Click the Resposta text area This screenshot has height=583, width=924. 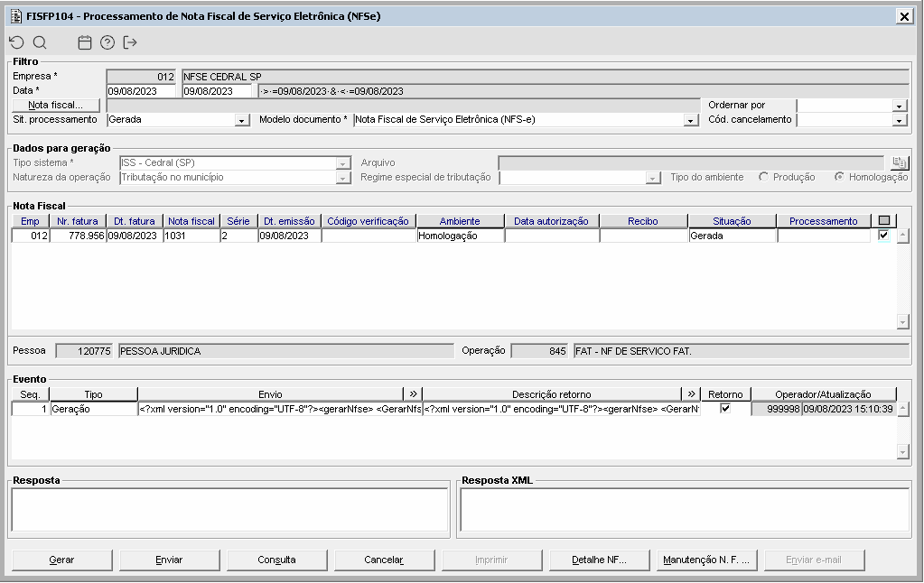tap(229, 510)
